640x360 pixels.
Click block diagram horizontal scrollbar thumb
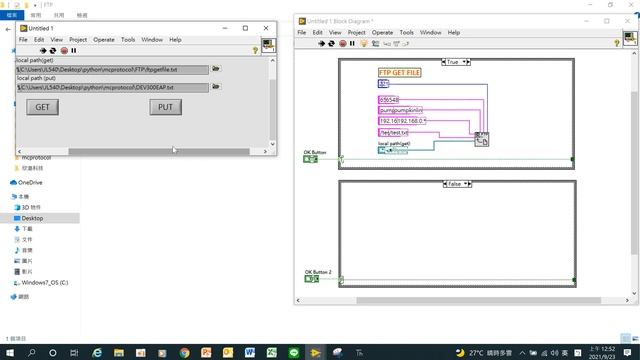coord(478,300)
